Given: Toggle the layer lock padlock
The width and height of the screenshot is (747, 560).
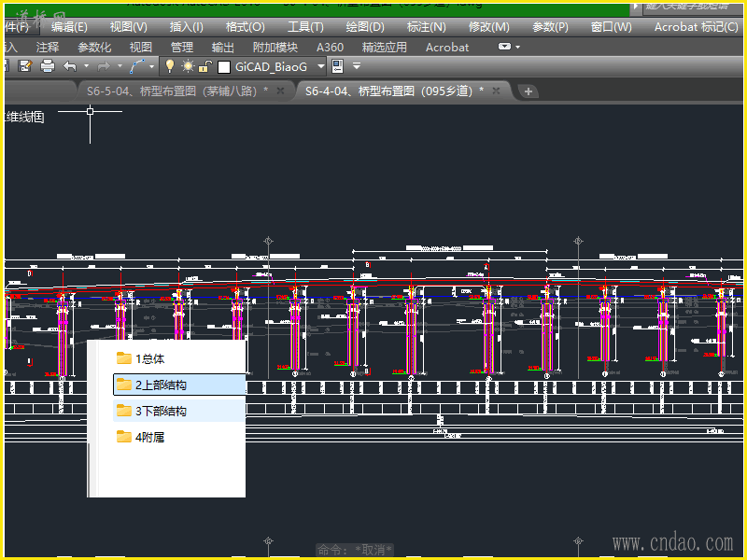Looking at the screenshot, I should click(205, 66).
